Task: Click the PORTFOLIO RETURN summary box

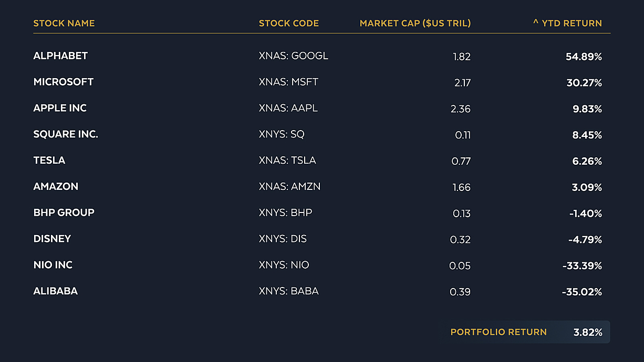Action: pos(525,332)
